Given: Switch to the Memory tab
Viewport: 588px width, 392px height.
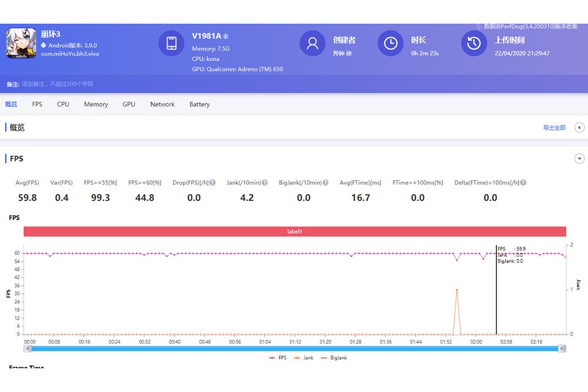Looking at the screenshot, I should tap(96, 104).
